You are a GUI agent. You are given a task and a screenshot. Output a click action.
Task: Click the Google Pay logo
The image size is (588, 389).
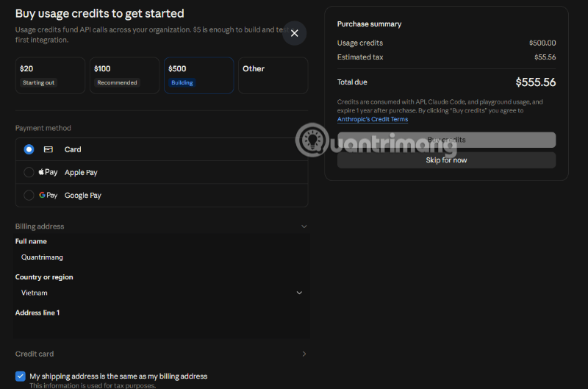coord(48,195)
